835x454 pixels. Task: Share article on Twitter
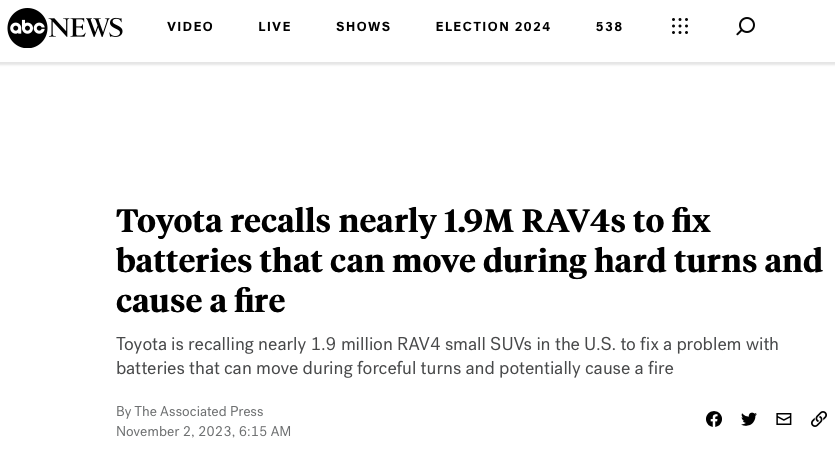[x=749, y=419]
